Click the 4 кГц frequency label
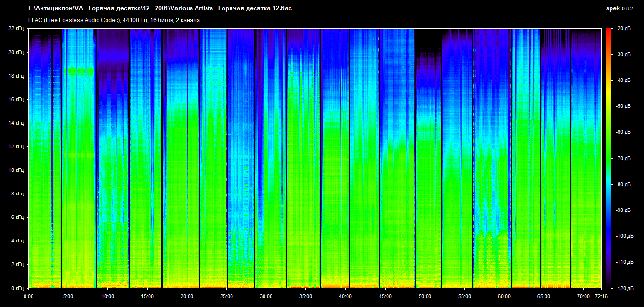Image resolution: width=644 pixels, height=307 pixels. [17, 241]
